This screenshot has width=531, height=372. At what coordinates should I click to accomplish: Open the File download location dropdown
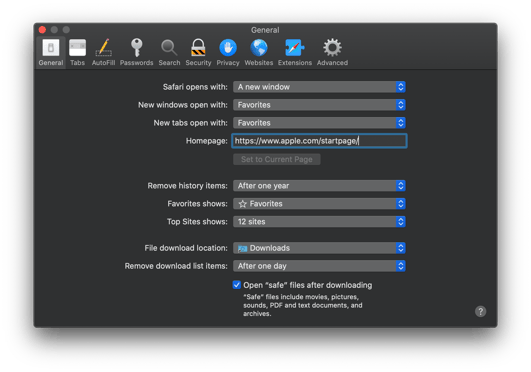pyautogui.click(x=319, y=248)
